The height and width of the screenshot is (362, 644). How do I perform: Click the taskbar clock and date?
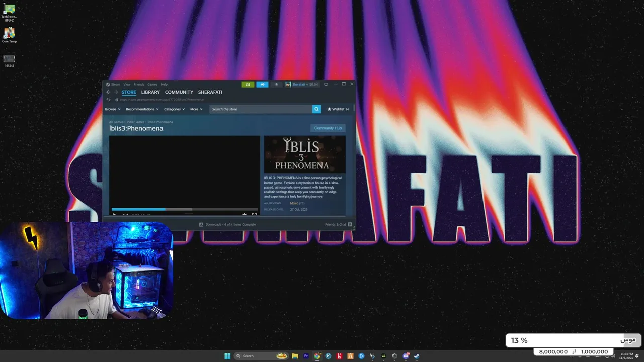tap(626, 356)
